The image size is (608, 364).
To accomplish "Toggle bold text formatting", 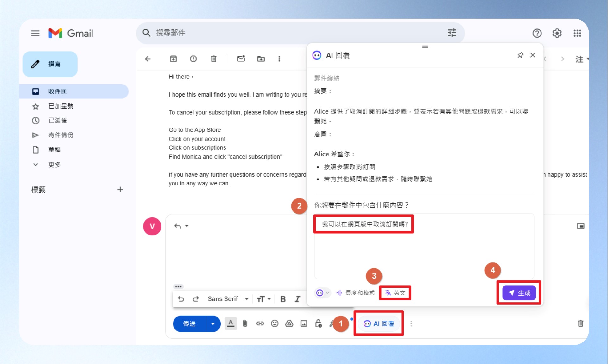I will 283,299.
